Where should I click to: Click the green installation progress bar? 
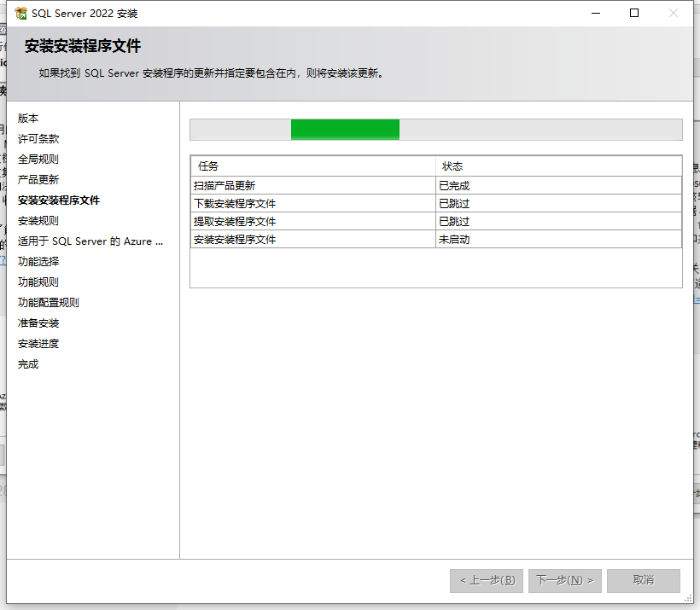point(436,130)
